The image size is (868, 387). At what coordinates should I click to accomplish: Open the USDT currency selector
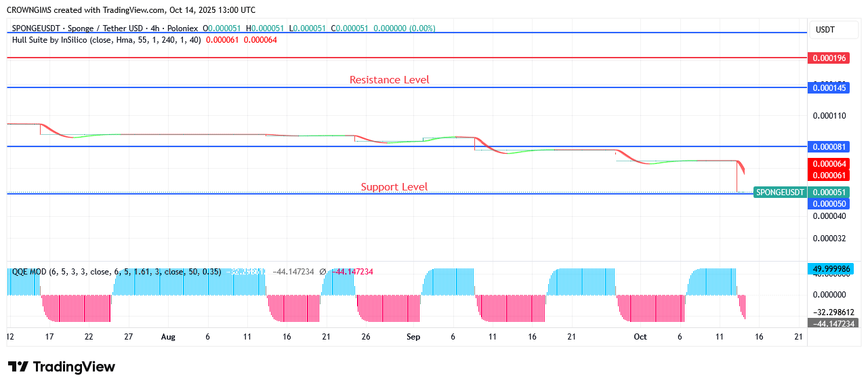pos(825,30)
